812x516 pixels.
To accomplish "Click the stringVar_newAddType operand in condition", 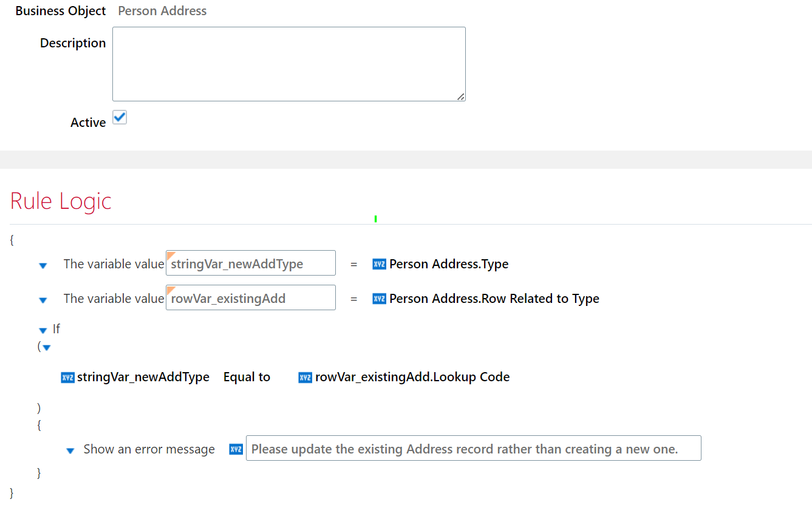I will click(143, 377).
